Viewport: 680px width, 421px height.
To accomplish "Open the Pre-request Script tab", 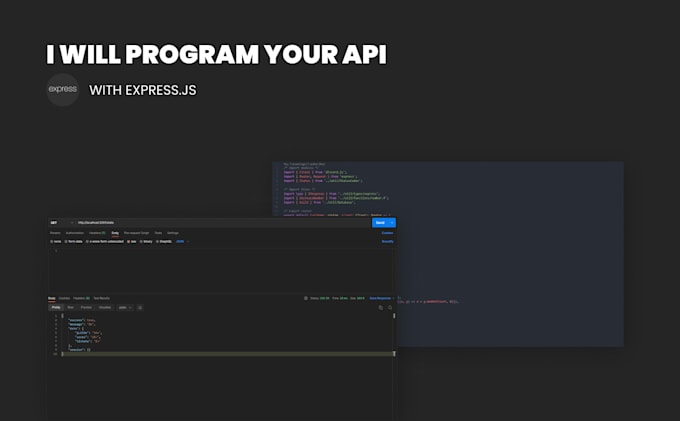I will click(x=136, y=233).
